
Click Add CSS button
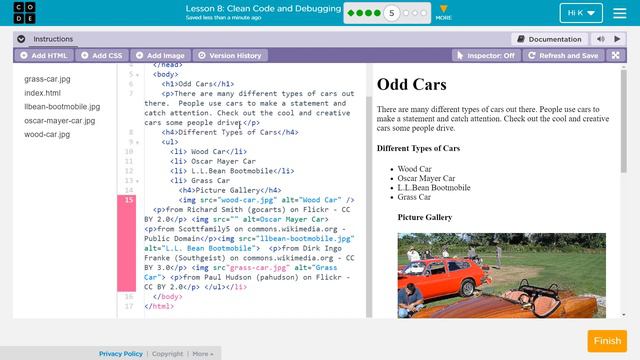click(102, 56)
